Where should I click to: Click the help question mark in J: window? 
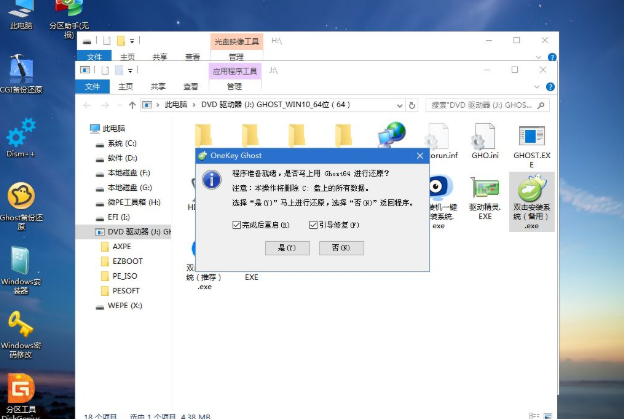(x=550, y=87)
